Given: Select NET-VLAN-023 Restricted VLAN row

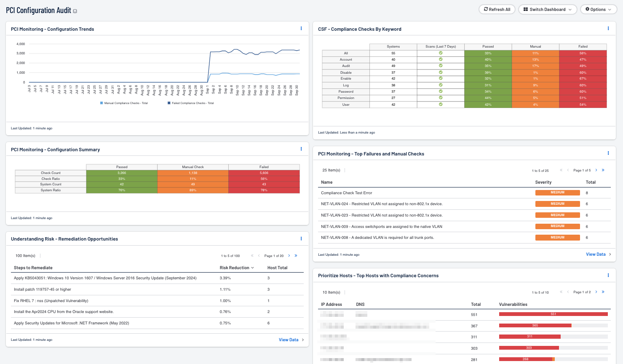Looking at the screenshot, I should (x=464, y=215).
